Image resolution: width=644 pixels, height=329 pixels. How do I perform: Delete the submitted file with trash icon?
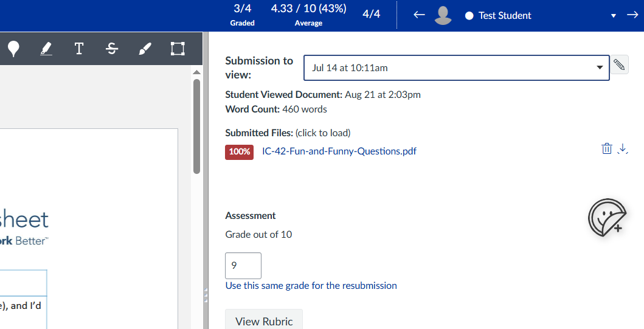pyautogui.click(x=606, y=149)
